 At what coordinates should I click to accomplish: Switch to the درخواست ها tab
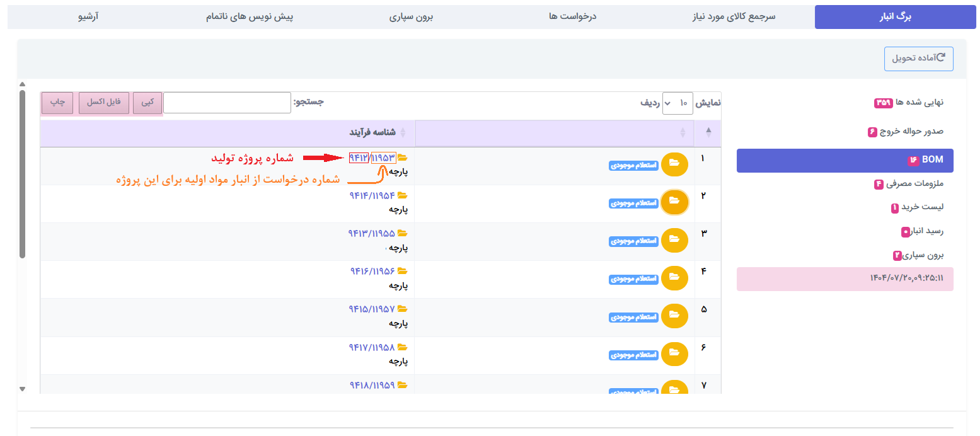[572, 17]
